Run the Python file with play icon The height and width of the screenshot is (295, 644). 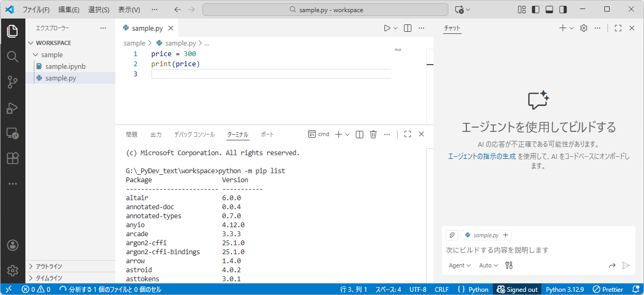click(387, 28)
